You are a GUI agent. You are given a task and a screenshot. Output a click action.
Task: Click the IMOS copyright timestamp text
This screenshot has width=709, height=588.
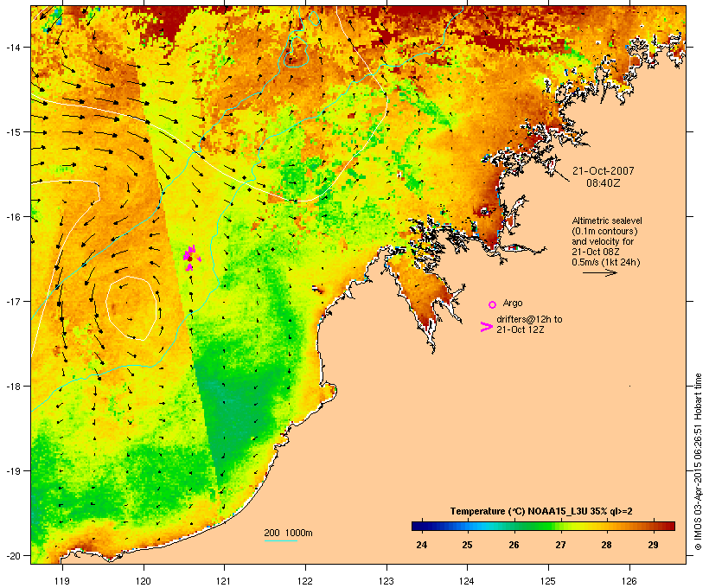click(698, 462)
